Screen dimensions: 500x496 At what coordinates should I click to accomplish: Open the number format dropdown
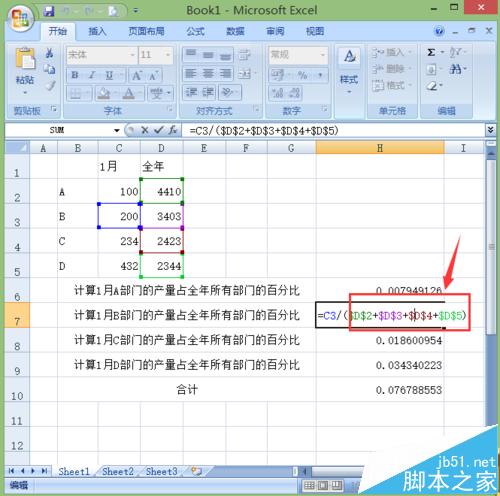322,55
